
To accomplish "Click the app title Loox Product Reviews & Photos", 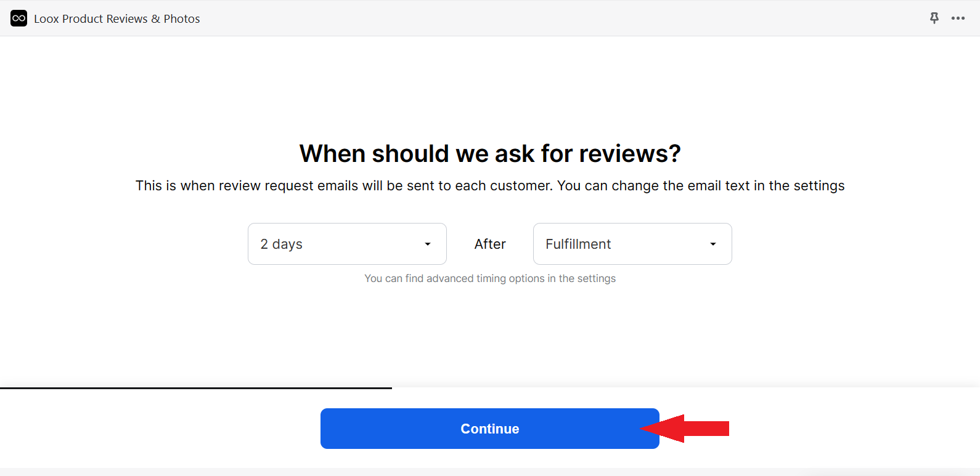I will point(117,19).
